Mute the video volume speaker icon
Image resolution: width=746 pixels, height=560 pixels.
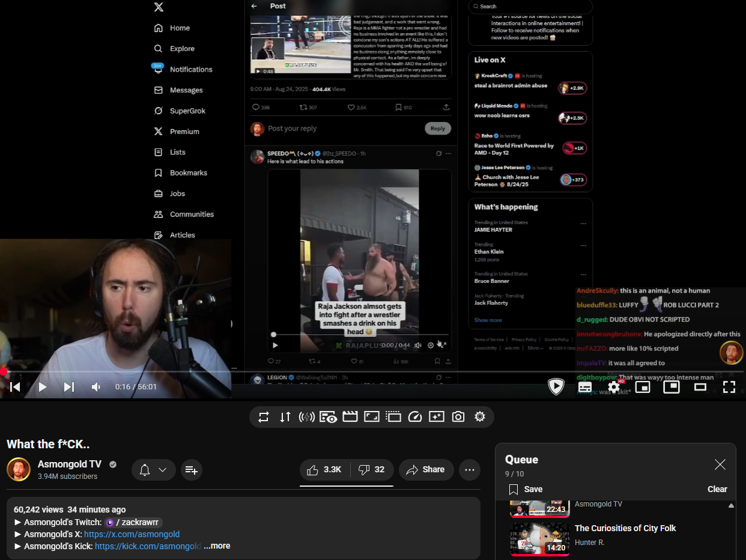point(96,387)
